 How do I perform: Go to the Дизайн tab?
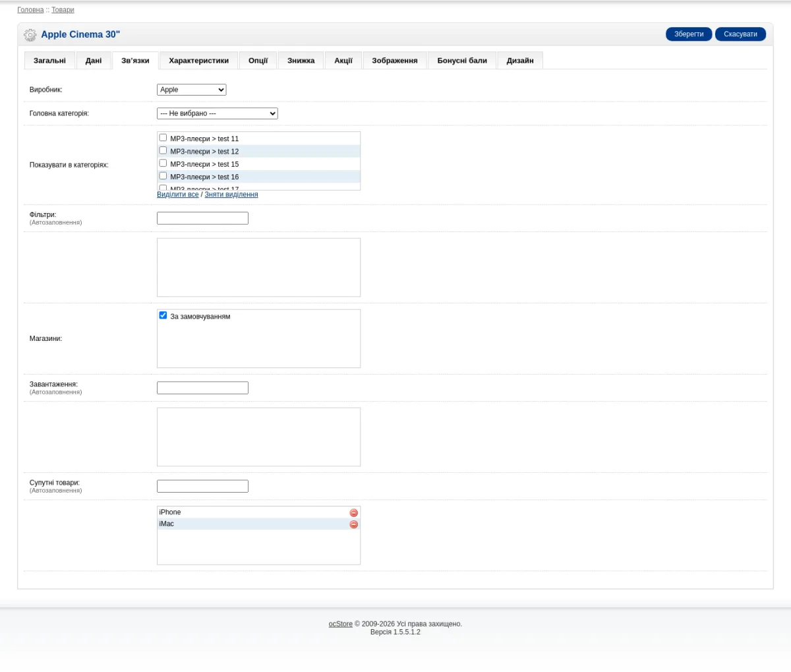520,61
